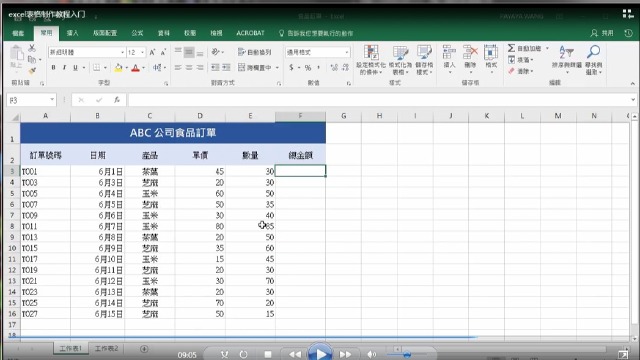The height and width of the screenshot is (360, 640).
Task: Apply yellow fill color bucket
Action: (118, 68)
